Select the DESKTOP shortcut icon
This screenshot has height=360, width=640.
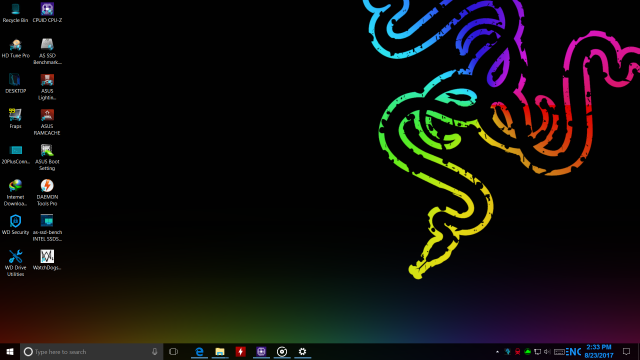coord(16,83)
